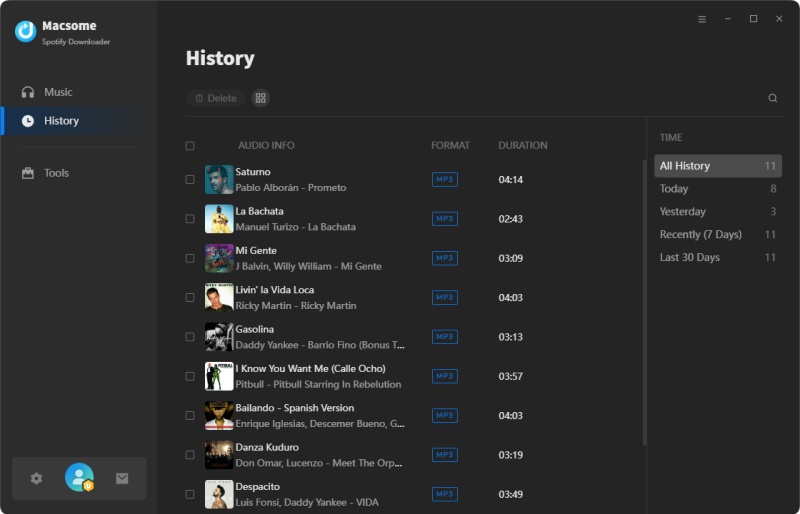Switch to grid view icon

point(261,98)
